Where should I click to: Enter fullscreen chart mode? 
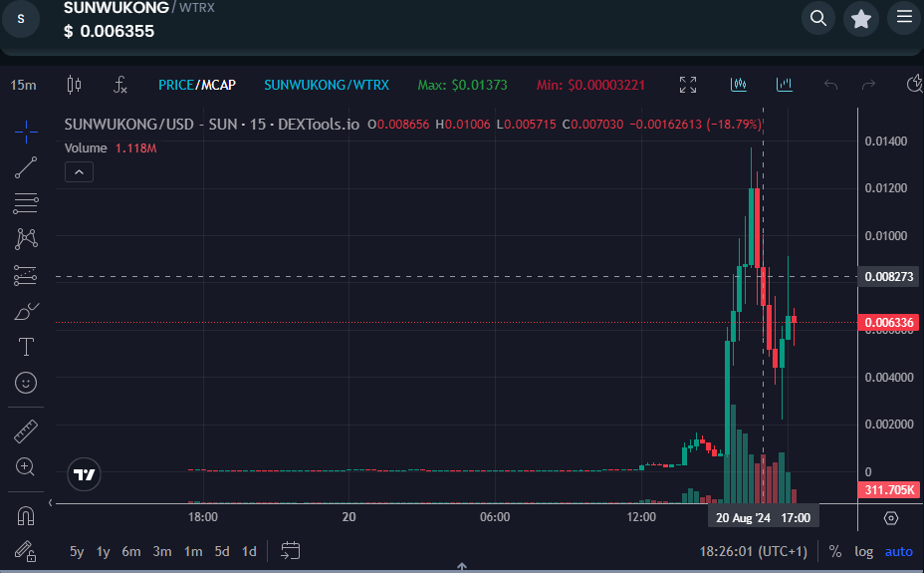point(688,85)
